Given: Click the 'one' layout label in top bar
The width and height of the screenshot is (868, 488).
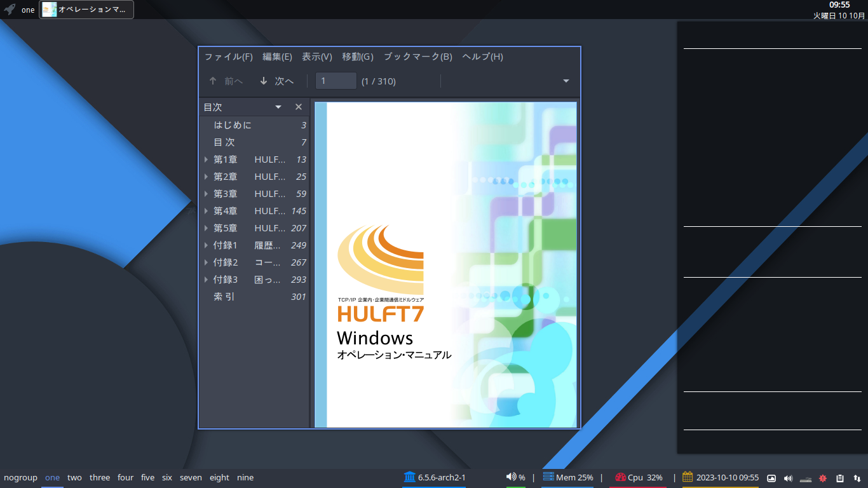Looking at the screenshot, I should (28, 10).
